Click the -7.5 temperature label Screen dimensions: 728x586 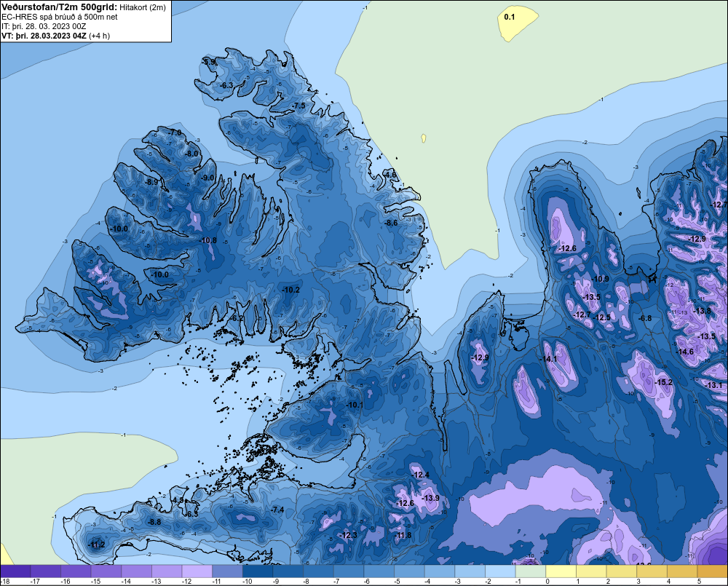(x=298, y=106)
